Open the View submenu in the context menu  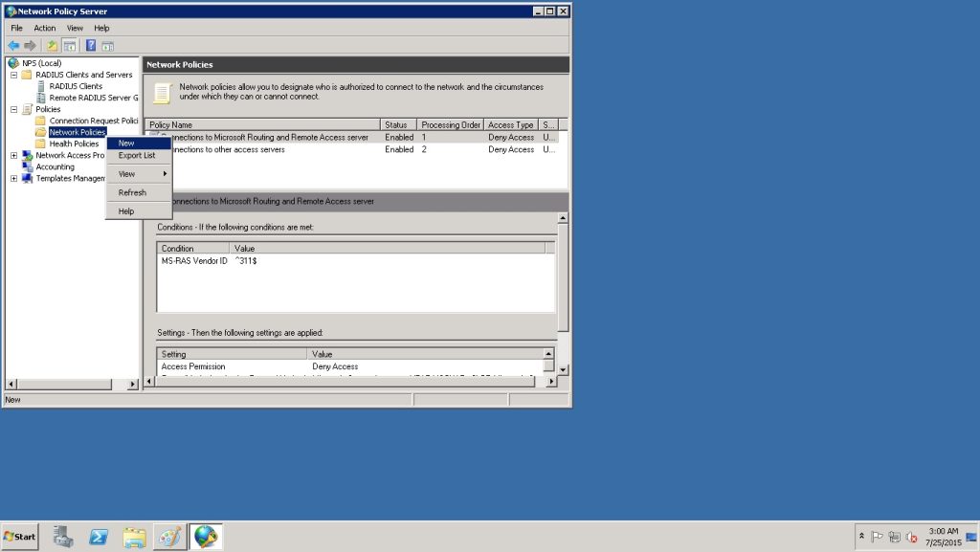127,174
